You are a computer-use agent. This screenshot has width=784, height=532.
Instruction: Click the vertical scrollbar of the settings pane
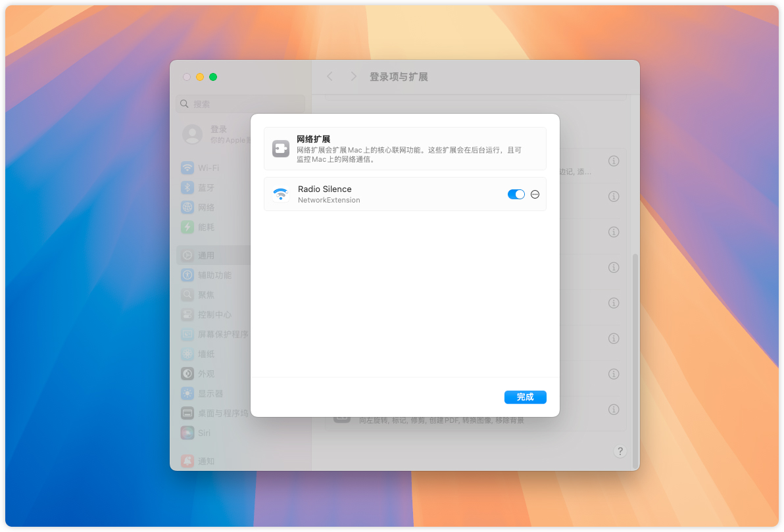[635, 360]
